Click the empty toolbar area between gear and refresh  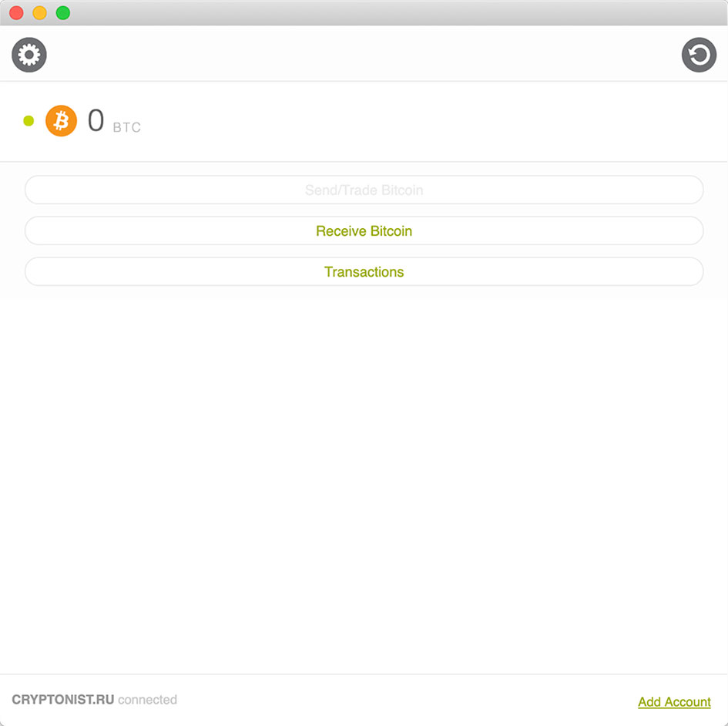click(x=364, y=55)
